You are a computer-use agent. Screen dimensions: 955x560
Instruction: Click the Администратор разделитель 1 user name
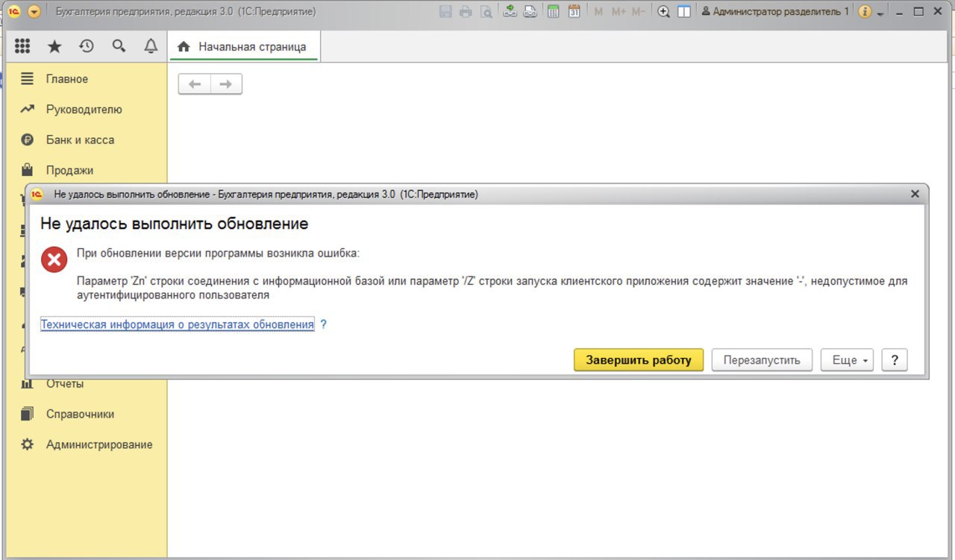775,12
